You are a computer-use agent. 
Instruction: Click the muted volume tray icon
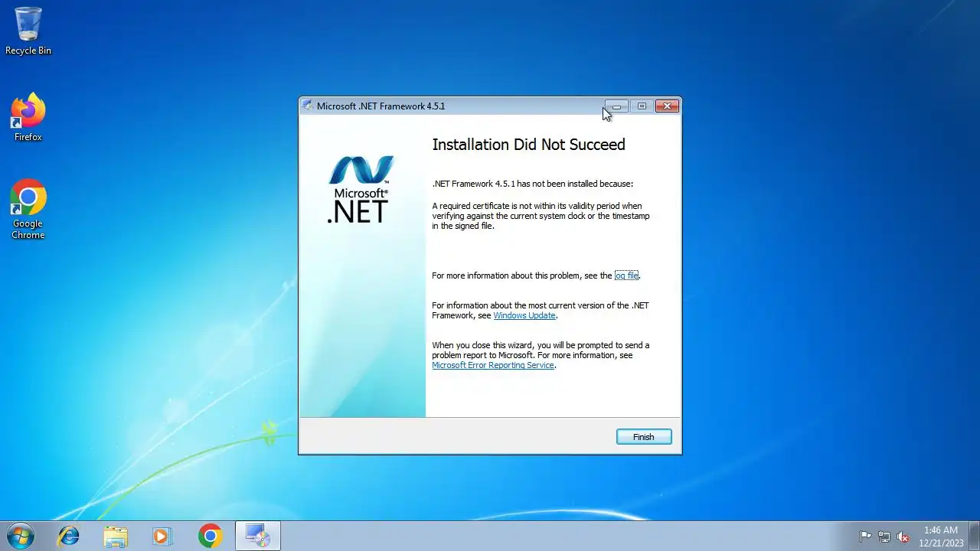[x=903, y=536]
